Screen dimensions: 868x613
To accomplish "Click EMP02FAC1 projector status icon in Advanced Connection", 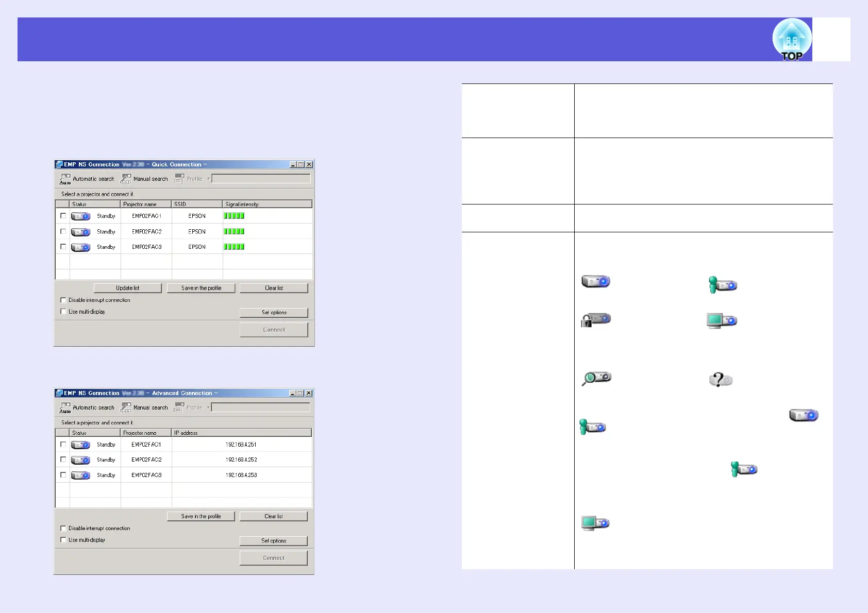I will coord(80,445).
